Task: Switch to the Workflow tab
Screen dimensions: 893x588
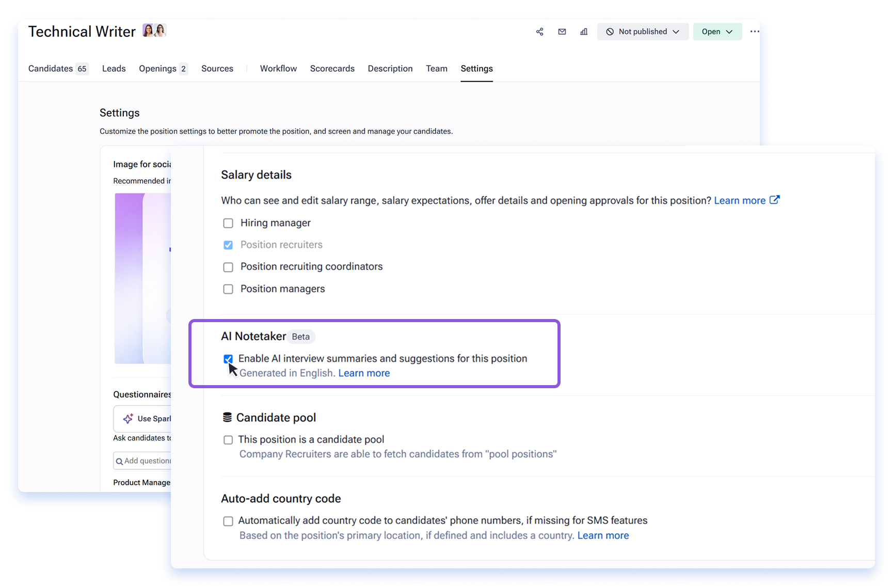Action: [x=278, y=69]
